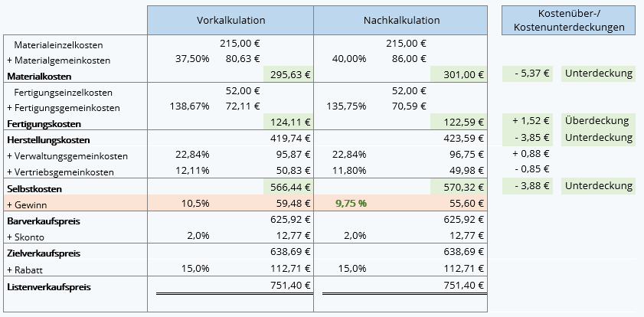Image resolution: width=644 pixels, height=317 pixels.
Task: Click the 138,67% Fertigungsgemeinkosten rate
Action: coord(191,107)
